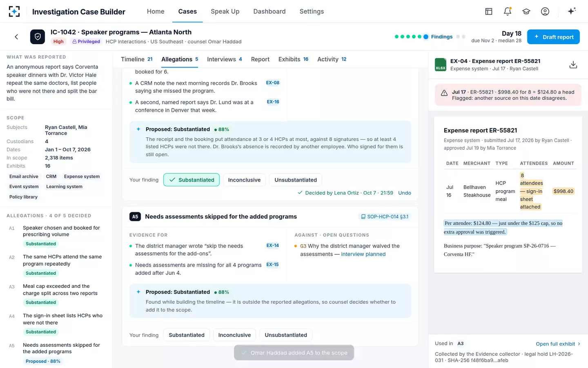Switch to the Exhibits tab
Screen dimensions: 588x368
(x=293, y=59)
